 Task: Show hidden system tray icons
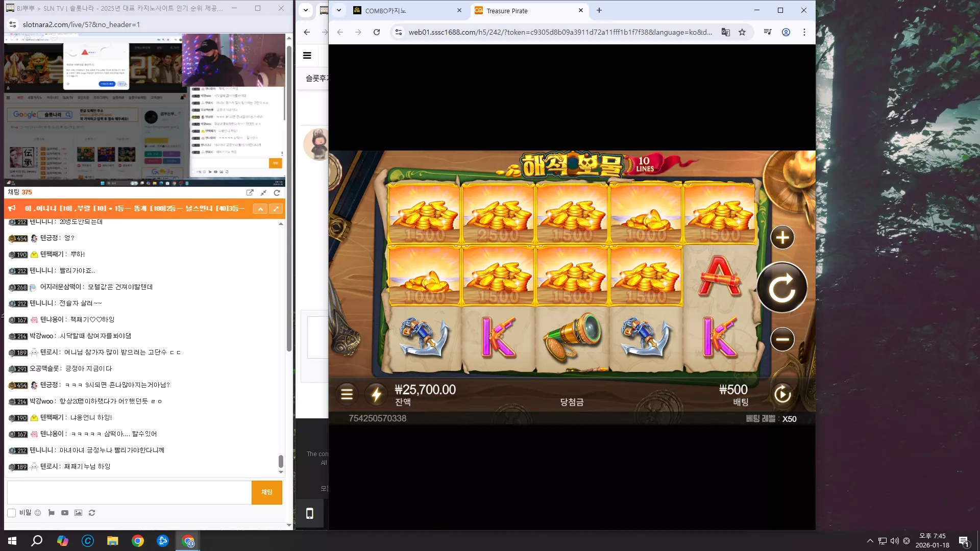coord(870,541)
